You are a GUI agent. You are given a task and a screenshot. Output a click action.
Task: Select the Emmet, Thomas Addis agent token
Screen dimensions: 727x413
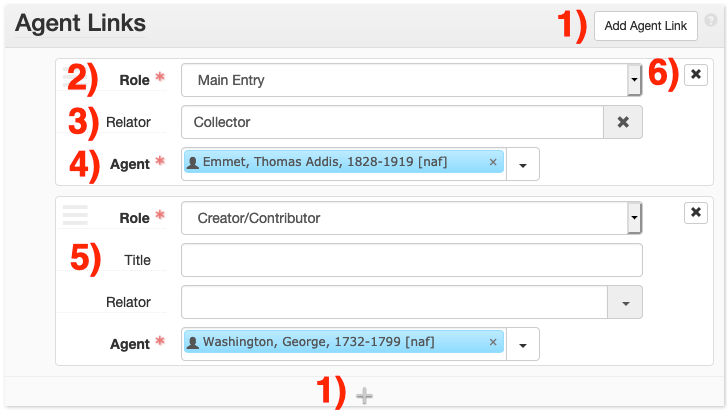(x=325, y=162)
